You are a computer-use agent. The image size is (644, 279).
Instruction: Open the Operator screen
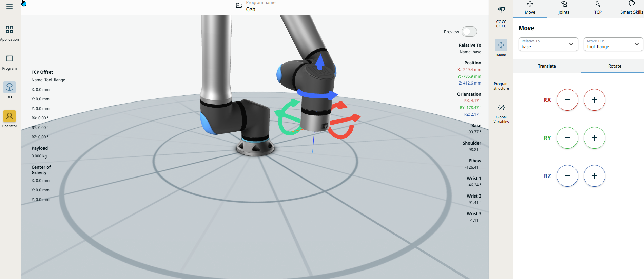pos(9,116)
